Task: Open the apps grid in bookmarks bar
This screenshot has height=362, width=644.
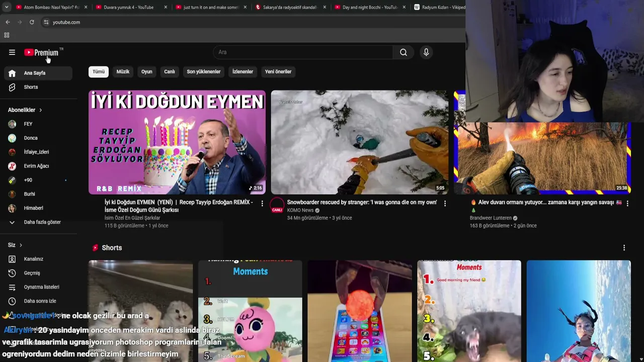Action: [7, 35]
